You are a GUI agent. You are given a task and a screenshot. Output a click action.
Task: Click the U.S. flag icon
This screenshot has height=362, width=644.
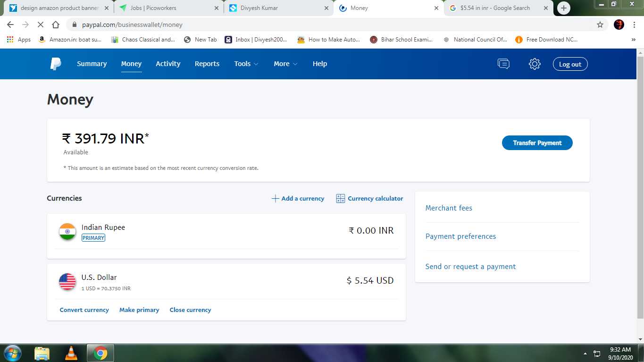67,282
